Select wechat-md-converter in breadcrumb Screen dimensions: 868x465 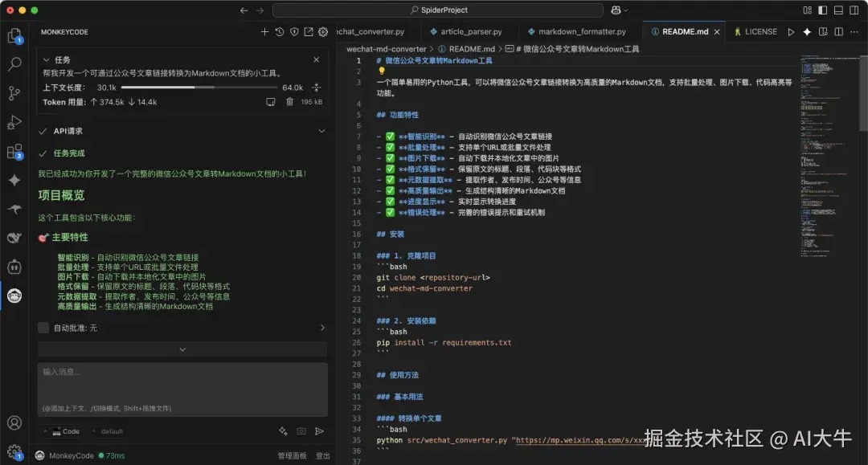pos(387,49)
